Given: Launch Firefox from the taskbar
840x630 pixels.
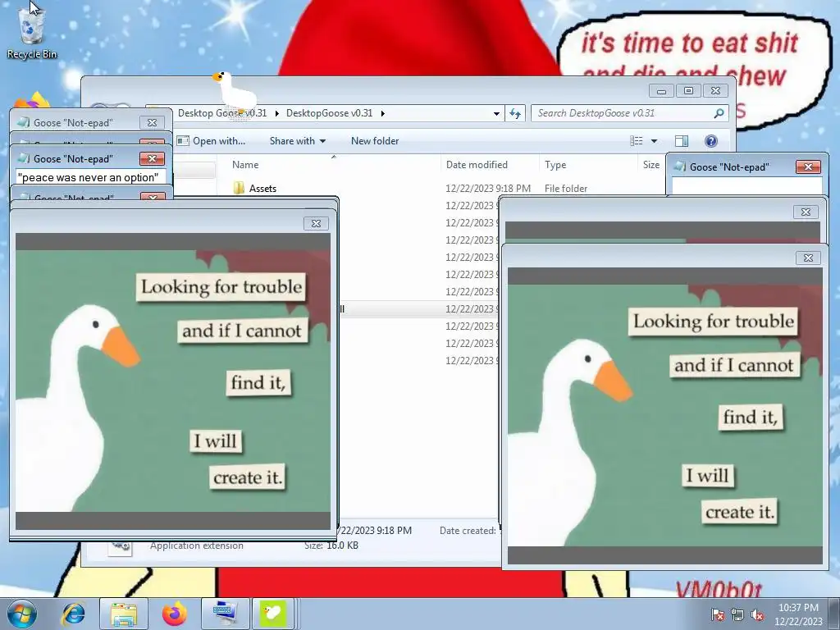Looking at the screenshot, I should (175, 614).
